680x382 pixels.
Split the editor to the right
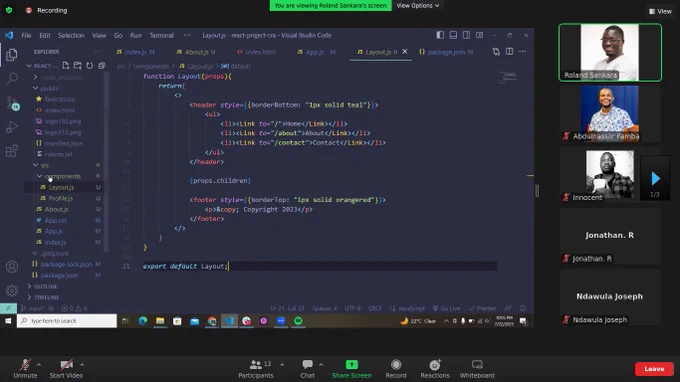pos(510,52)
